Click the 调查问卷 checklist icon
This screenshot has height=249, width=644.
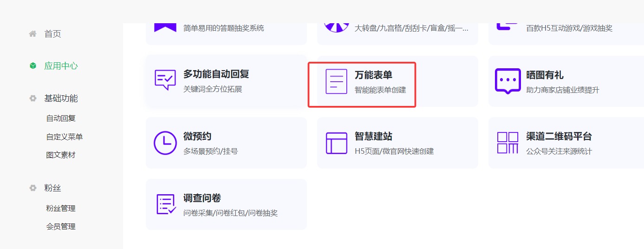pyautogui.click(x=166, y=204)
